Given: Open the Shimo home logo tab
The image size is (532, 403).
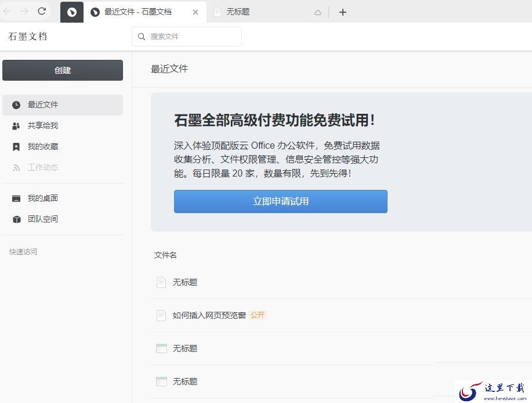Looking at the screenshot, I should point(71,12).
